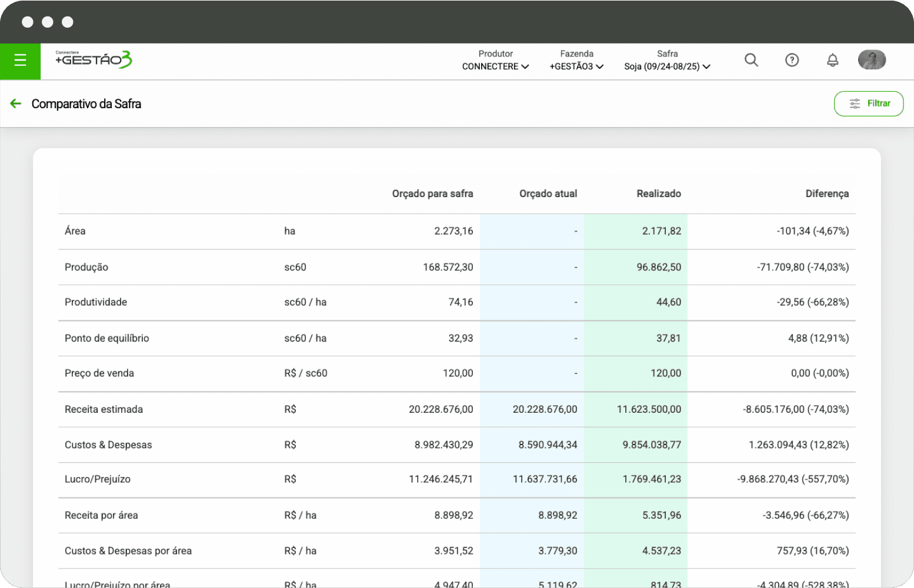Open the user profile avatar
This screenshot has height=588, width=914.
pyautogui.click(x=872, y=60)
